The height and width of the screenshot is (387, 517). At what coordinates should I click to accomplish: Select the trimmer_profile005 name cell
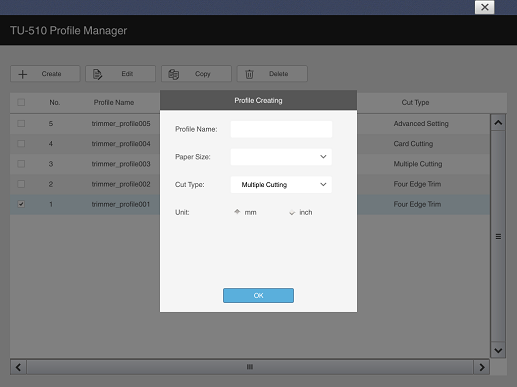[121, 124]
